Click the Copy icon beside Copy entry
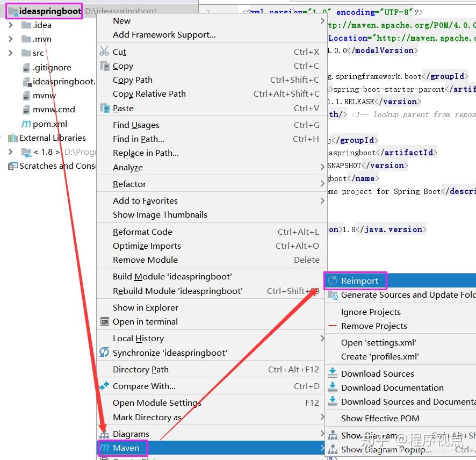 [106, 66]
